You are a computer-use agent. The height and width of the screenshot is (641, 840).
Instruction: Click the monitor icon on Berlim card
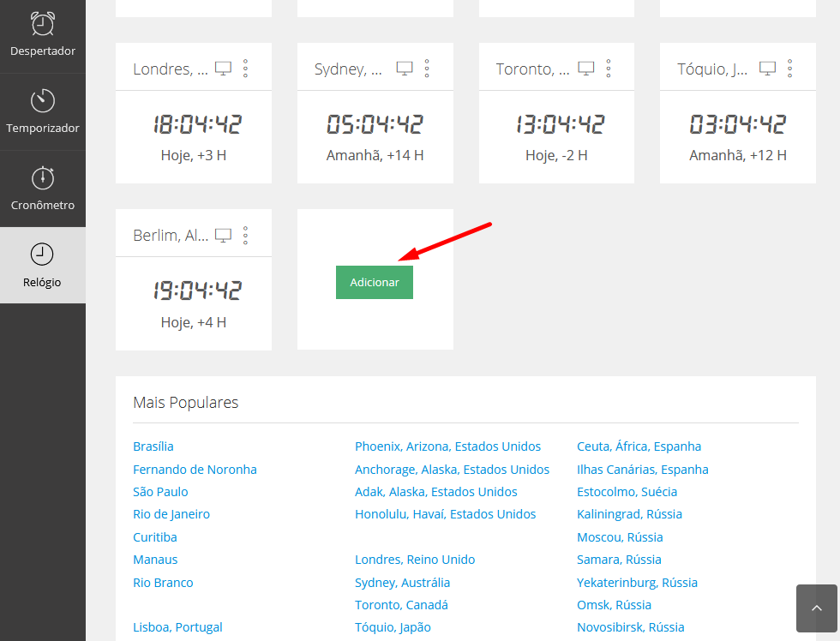[x=223, y=235]
